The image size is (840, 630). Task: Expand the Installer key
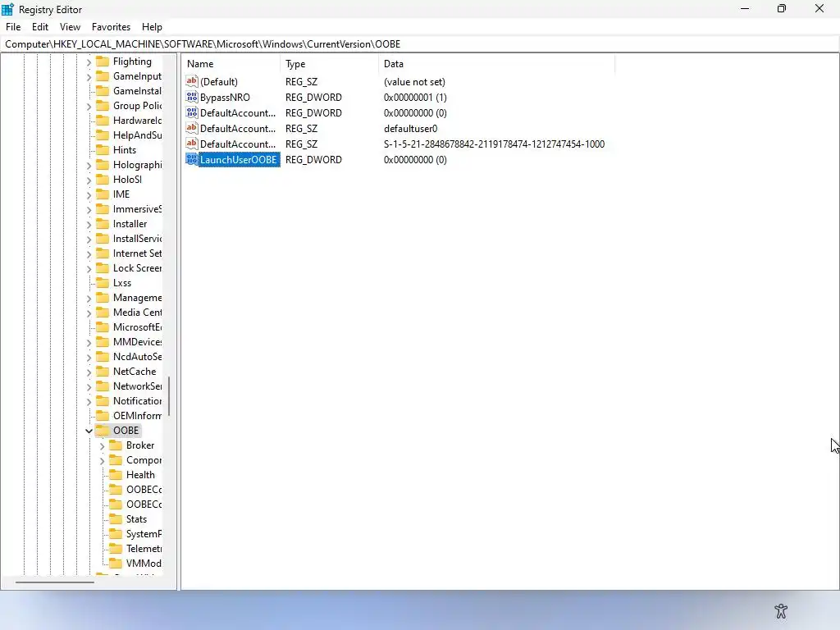click(89, 225)
